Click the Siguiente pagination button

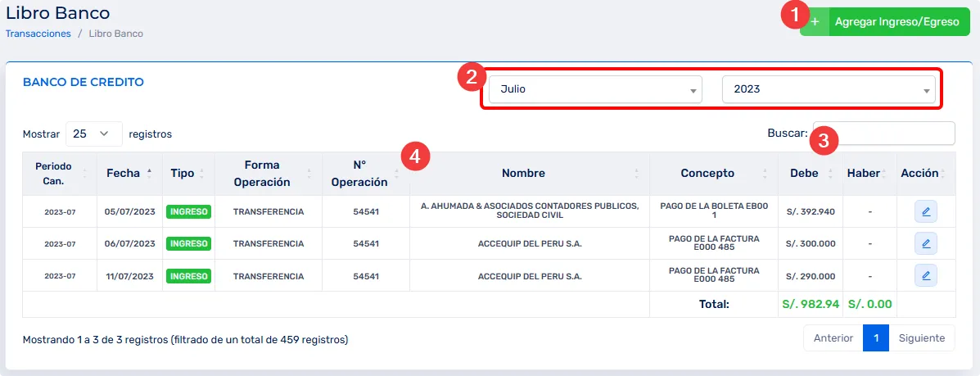(921, 338)
